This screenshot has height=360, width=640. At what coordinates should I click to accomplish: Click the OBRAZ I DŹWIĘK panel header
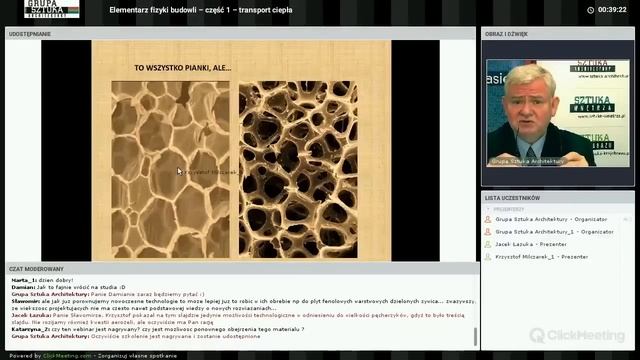pyautogui.click(x=558, y=34)
